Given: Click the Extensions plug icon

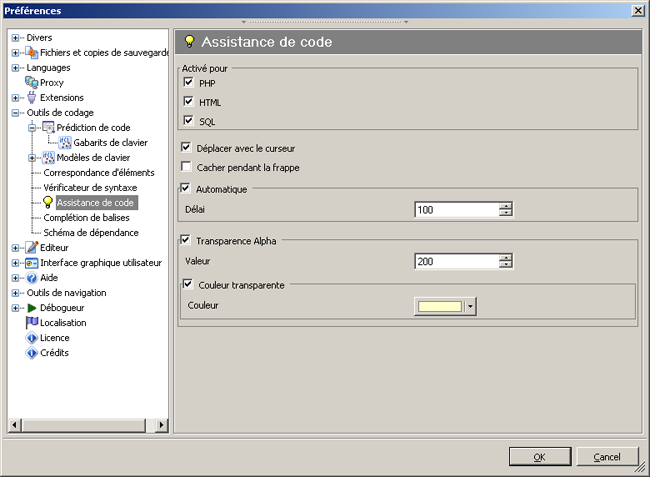Looking at the screenshot, I should point(31,98).
